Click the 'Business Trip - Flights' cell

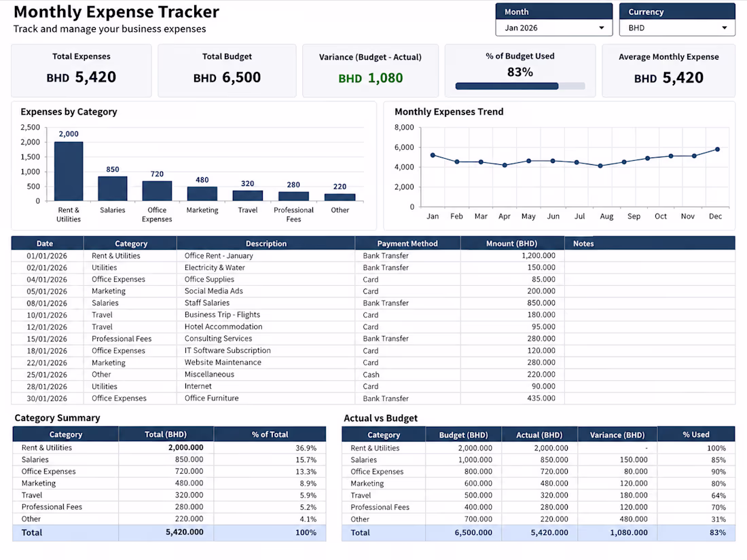click(266, 315)
